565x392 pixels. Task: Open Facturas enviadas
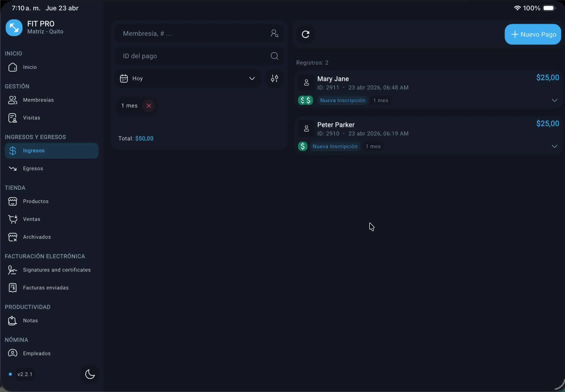point(52,288)
